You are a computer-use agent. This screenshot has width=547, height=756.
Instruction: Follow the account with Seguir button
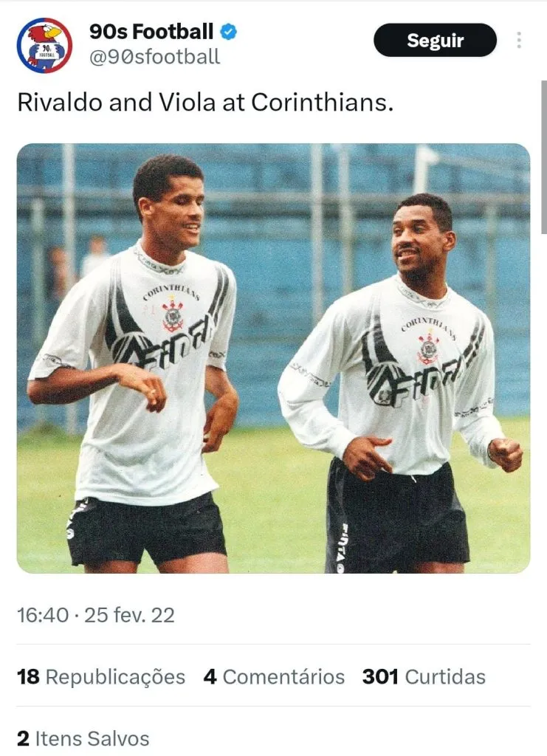coord(435,40)
